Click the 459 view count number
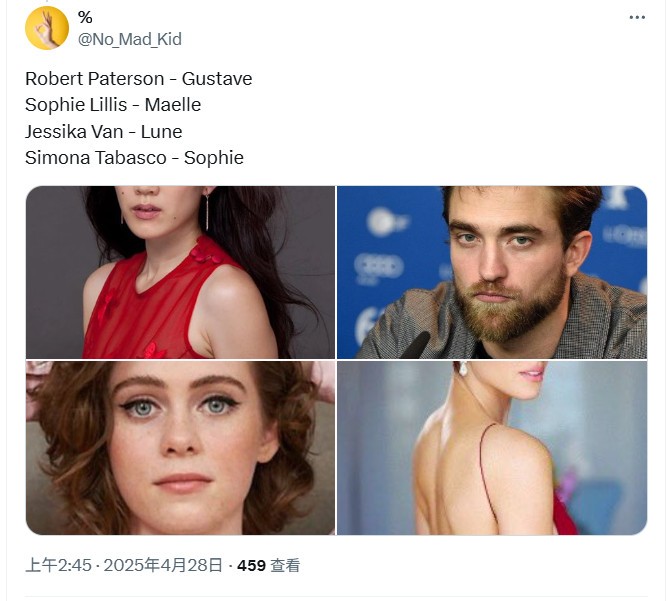This screenshot has height=601, width=670. [x=251, y=565]
